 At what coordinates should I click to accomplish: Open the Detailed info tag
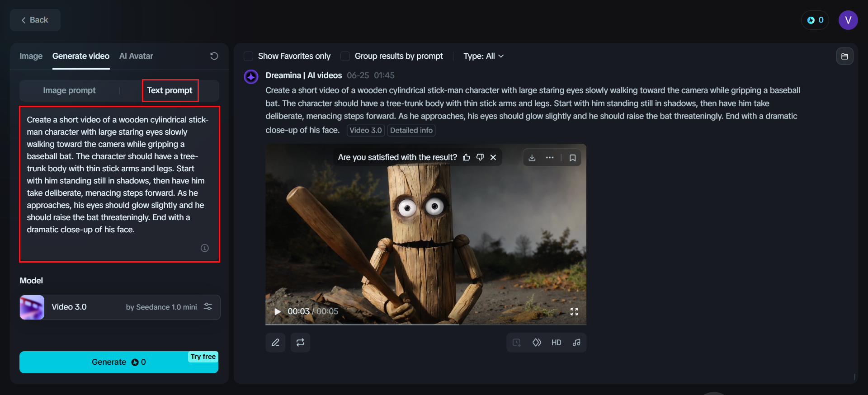pyautogui.click(x=411, y=130)
